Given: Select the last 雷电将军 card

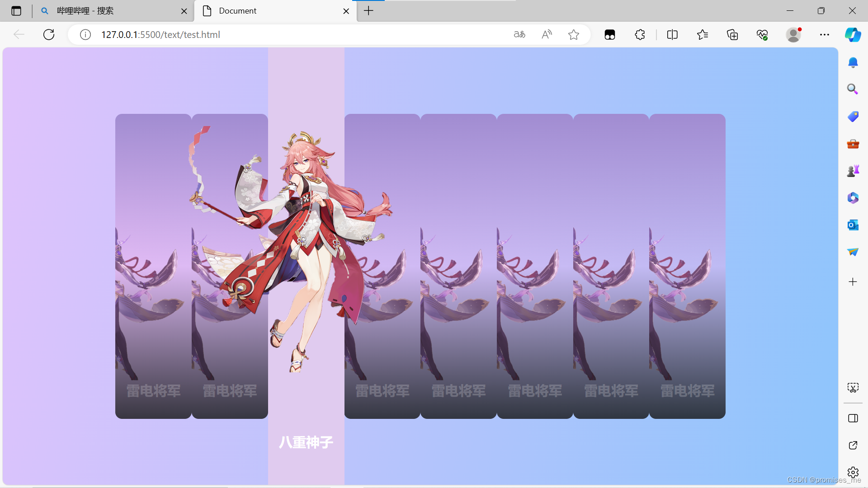Looking at the screenshot, I should pyautogui.click(x=687, y=266).
